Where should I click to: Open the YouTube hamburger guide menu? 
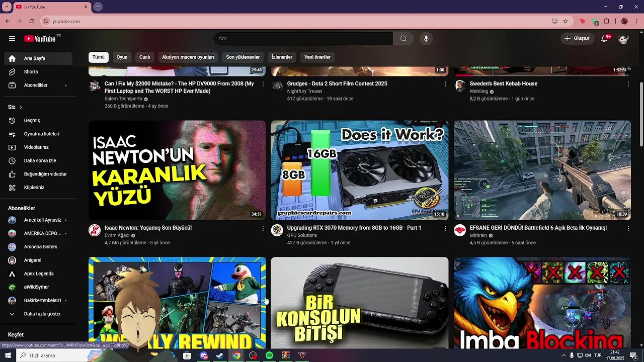pos(12,39)
